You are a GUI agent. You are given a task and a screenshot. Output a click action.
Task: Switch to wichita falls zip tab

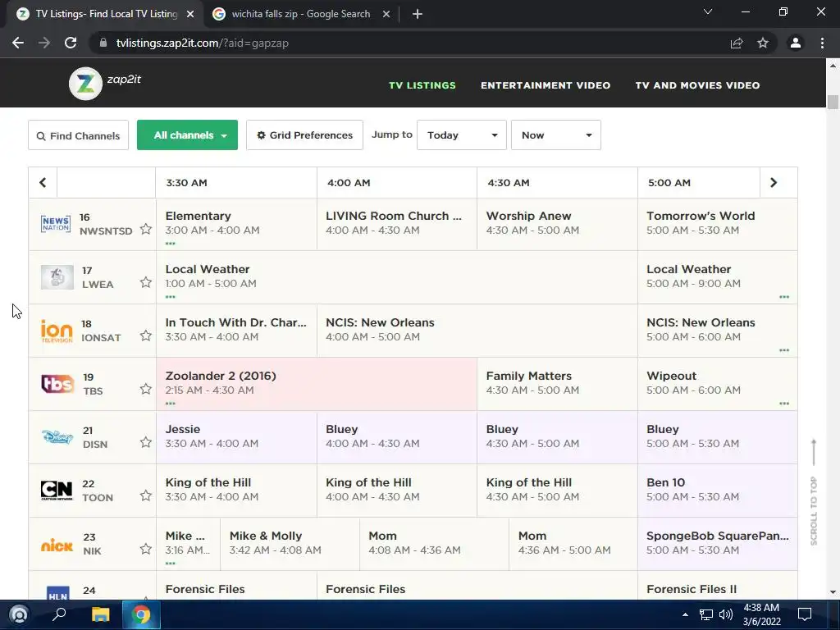(300, 14)
